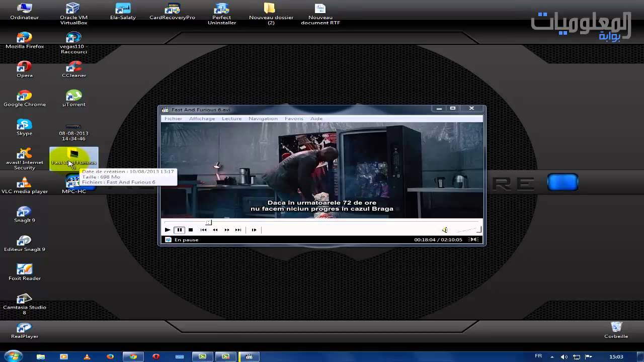Select the µTorrent desktop icon

tap(73, 99)
